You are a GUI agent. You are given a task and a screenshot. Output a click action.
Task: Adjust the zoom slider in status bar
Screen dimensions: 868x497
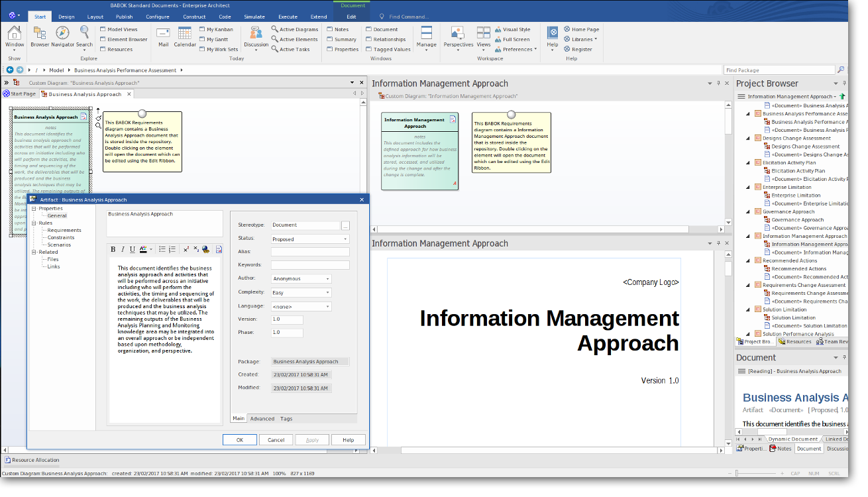pyautogui.click(x=737, y=473)
